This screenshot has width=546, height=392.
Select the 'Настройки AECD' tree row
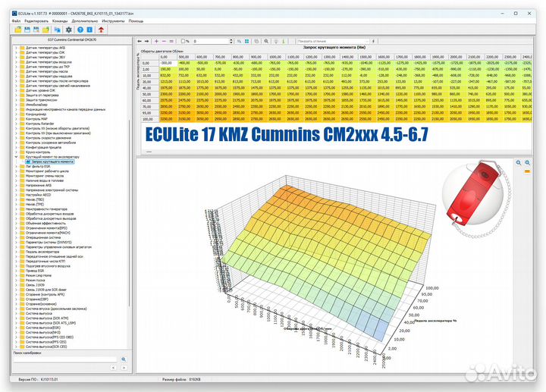pos(38,195)
